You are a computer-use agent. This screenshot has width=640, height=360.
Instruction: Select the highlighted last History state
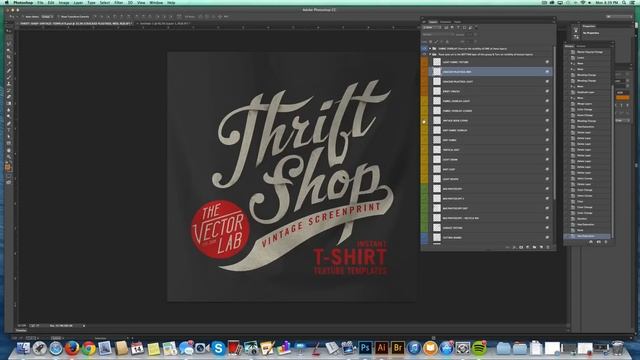587,236
